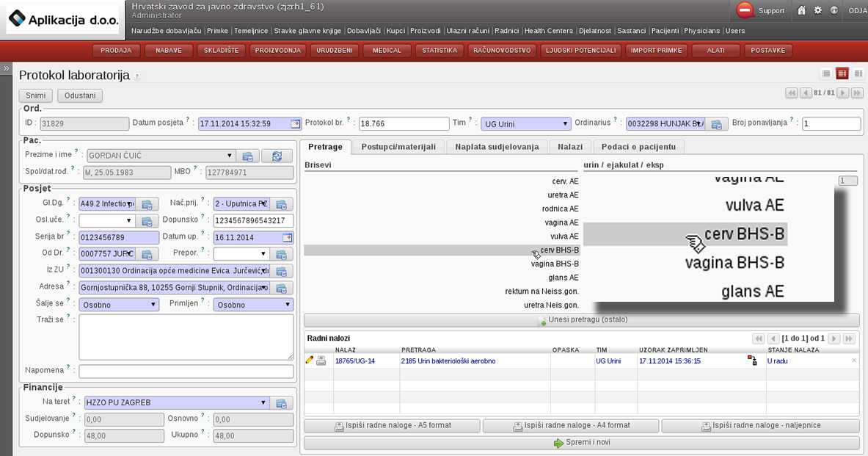Open the Home icon in top bar
Image resolution: width=868 pixels, height=456 pixels.
click(801, 10)
